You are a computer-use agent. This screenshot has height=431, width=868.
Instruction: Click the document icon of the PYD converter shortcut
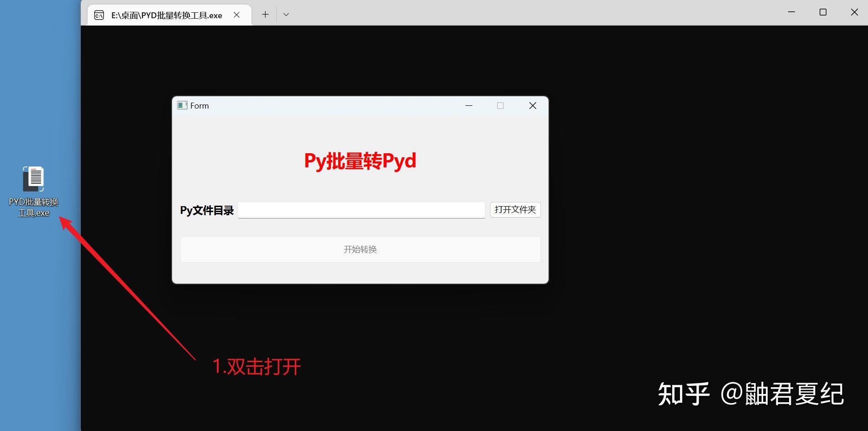(x=33, y=179)
